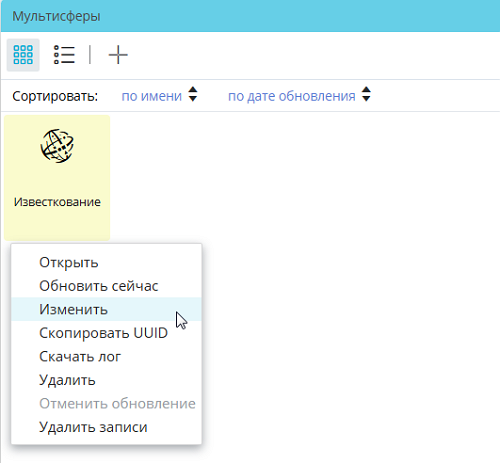Toggle sort arrows next to 'по дате обновления'
Image resolution: width=500 pixels, height=463 pixels.
tap(366, 94)
